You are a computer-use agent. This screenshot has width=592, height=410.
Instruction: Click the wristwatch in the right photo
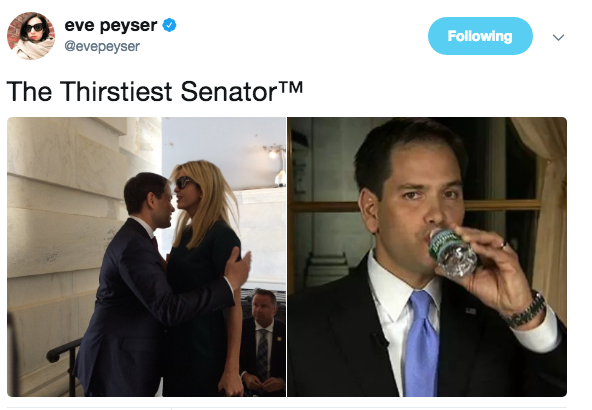point(527,310)
